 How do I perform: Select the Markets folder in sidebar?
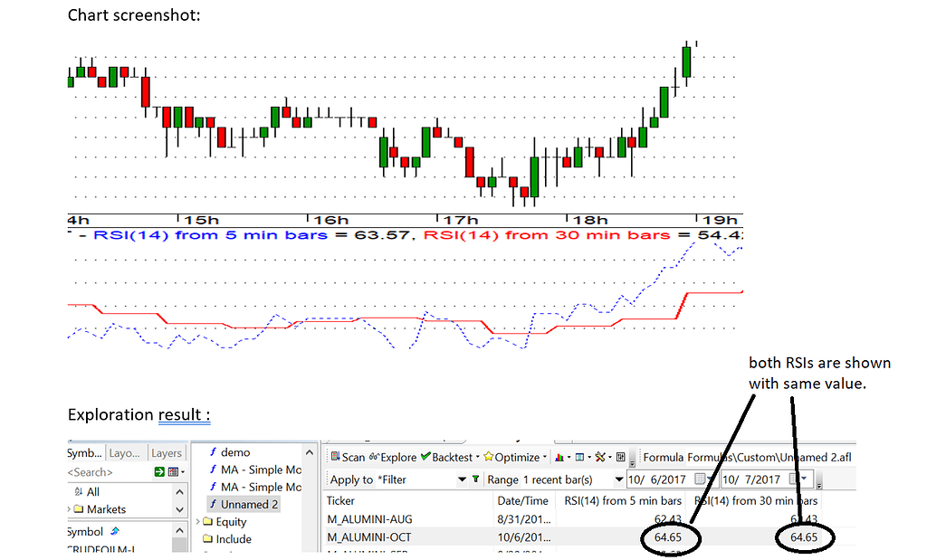pos(105,508)
